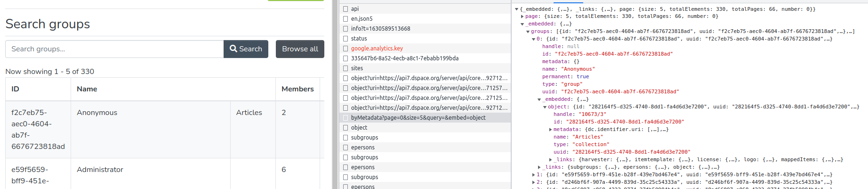Collapse the groups array node
The height and width of the screenshot is (189, 868).
coord(528,32)
